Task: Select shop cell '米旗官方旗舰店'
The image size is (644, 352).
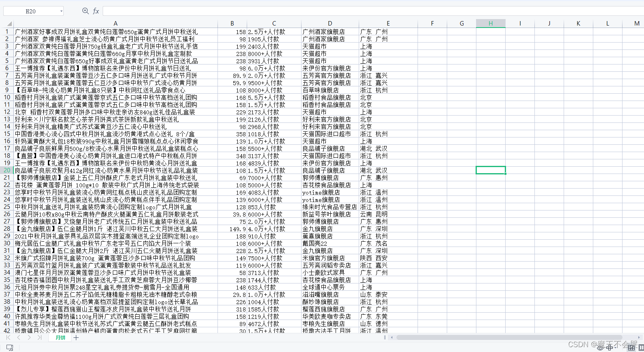Action: tap(330, 258)
